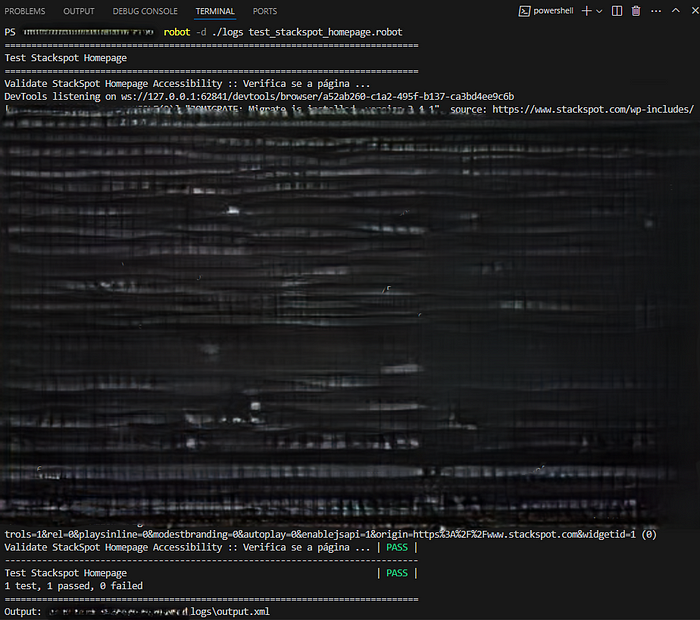This screenshot has height=620, width=700.
Task: Create a new terminal with plus icon
Action: point(587,11)
